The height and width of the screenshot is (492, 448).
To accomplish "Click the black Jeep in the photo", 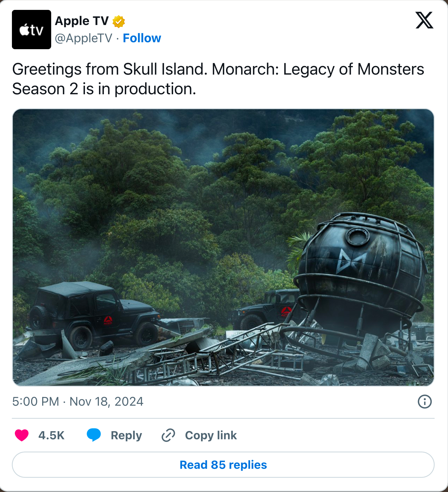I will tap(93, 314).
